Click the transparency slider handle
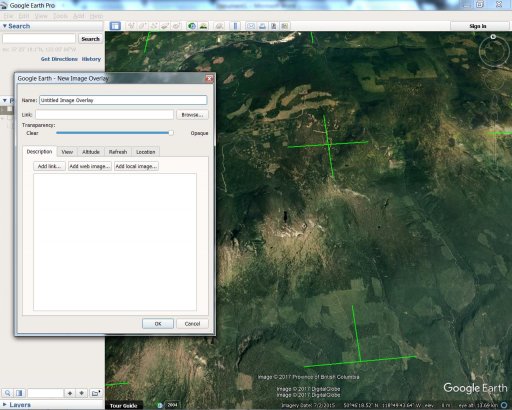The image size is (512, 410). click(171, 133)
